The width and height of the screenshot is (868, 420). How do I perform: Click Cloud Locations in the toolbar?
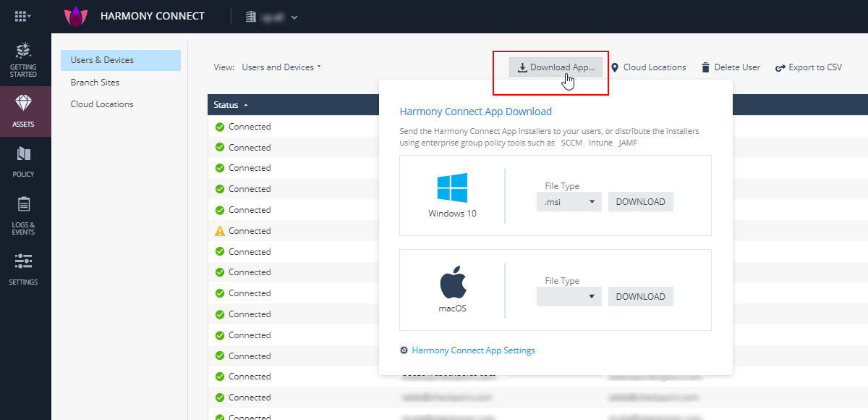[x=649, y=67]
